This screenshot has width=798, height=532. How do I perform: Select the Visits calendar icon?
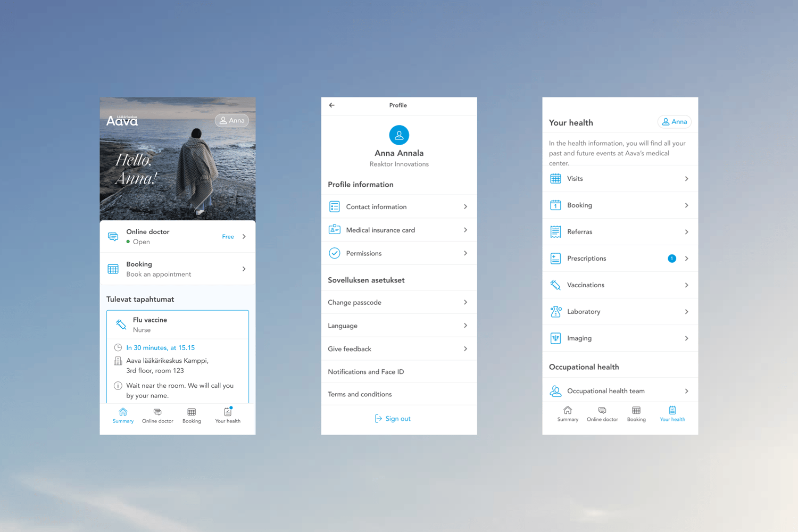(555, 178)
